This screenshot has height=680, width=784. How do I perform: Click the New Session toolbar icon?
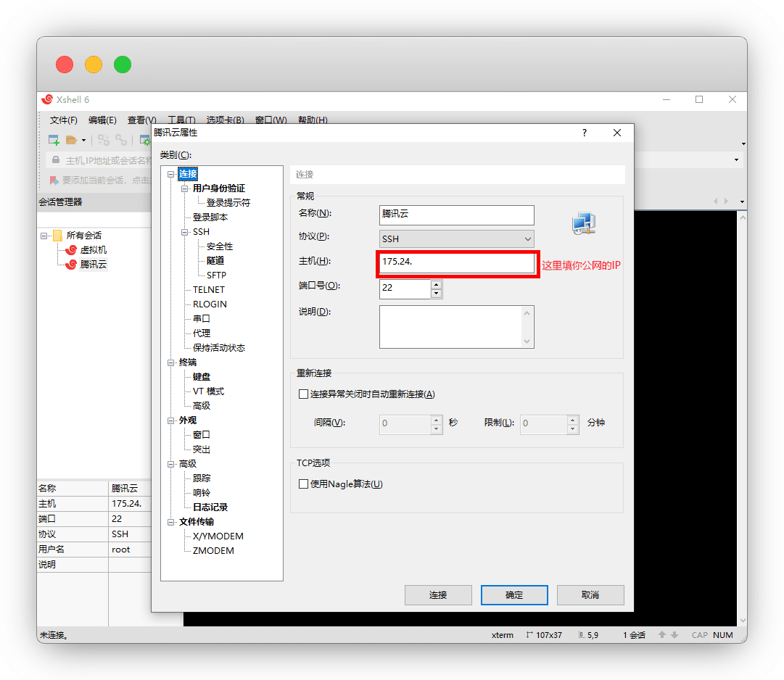54,140
